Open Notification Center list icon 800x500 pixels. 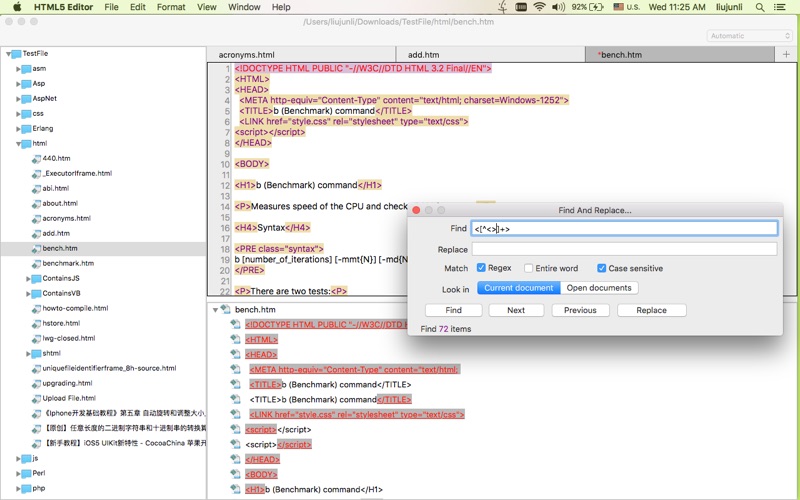click(x=780, y=7)
